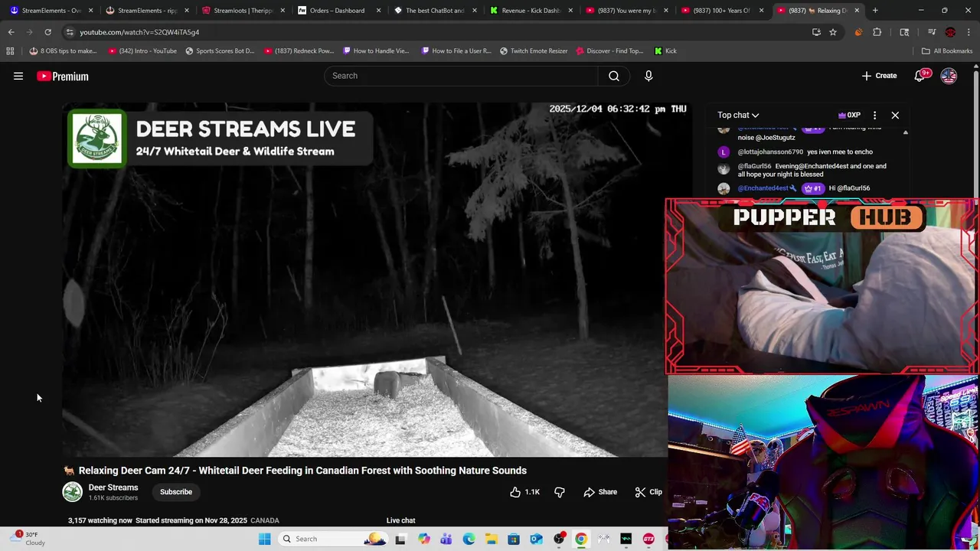Open Chrome media controls icon
The width and height of the screenshot is (980, 551).
[x=932, y=32]
